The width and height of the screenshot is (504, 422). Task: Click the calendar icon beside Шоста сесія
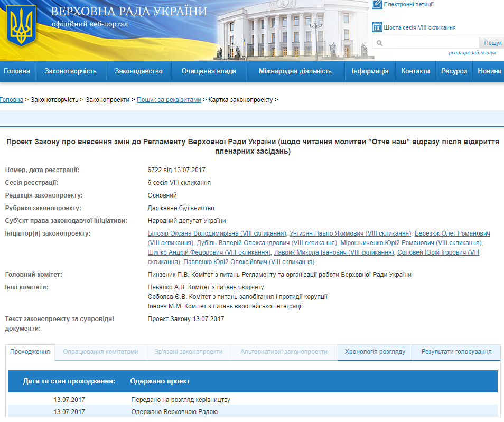pos(377,27)
